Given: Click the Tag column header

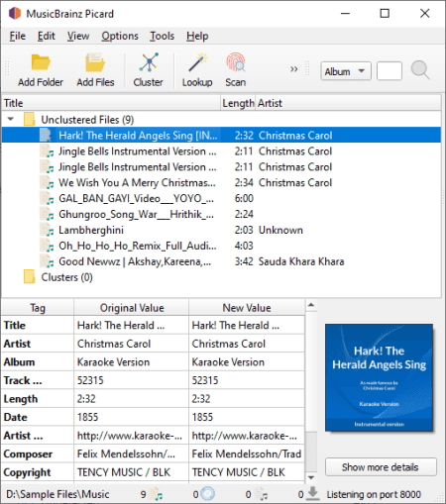Looking at the screenshot, I should click(x=38, y=308).
